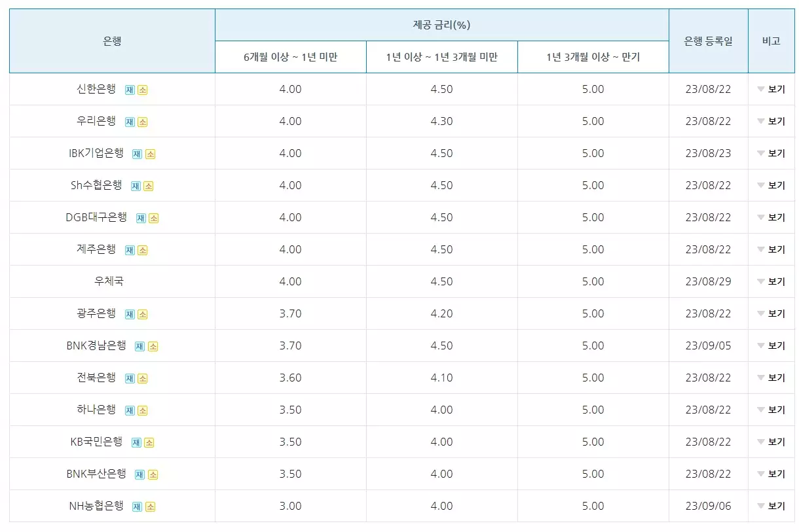Image resolution: width=799 pixels, height=532 pixels.
Task: Click the 1년 3개월 이상 ~ 만기 header
Action: pos(593,57)
